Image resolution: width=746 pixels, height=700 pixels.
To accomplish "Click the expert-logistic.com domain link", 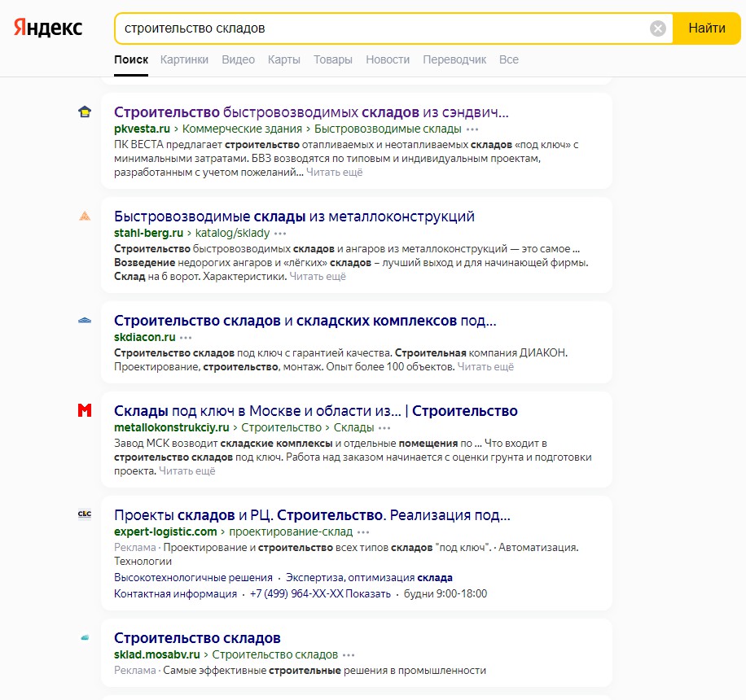I will pos(165,532).
